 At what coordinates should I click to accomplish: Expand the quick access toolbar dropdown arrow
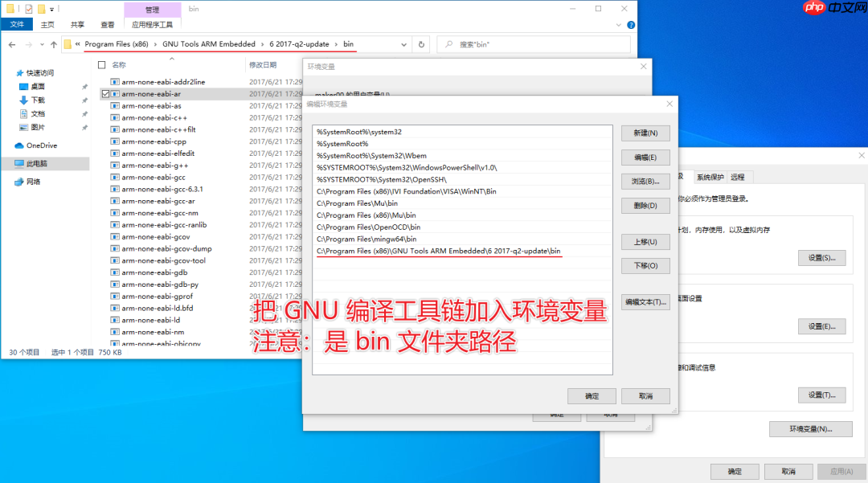tap(51, 8)
